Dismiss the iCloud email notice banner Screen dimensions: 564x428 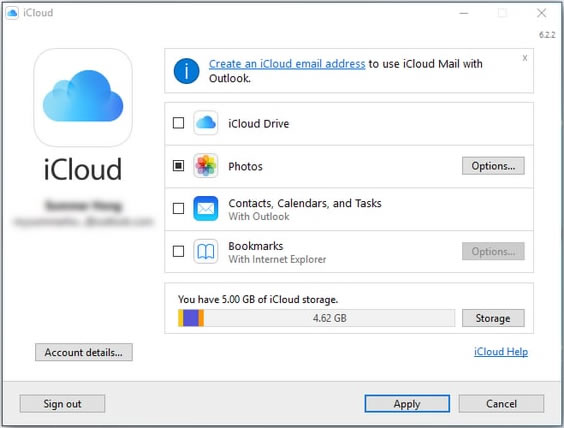click(525, 58)
